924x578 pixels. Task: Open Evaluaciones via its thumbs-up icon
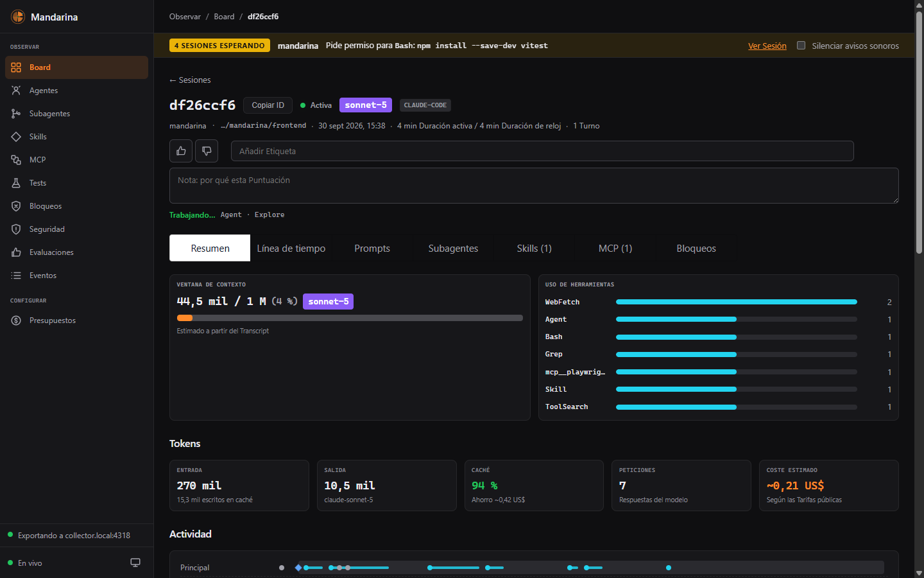pyautogui.click(x=16, y=252)
